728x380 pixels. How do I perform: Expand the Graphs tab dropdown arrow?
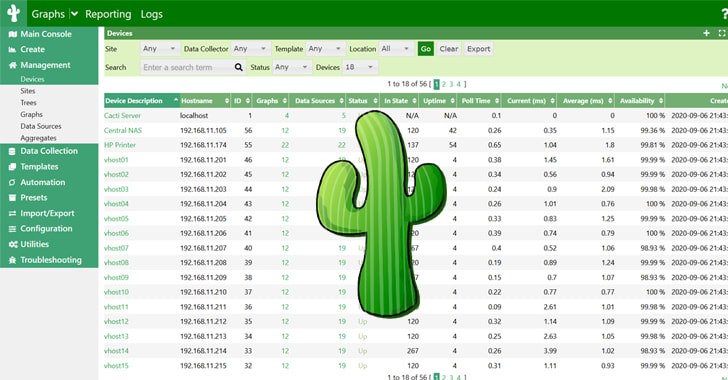click(74, 14)
